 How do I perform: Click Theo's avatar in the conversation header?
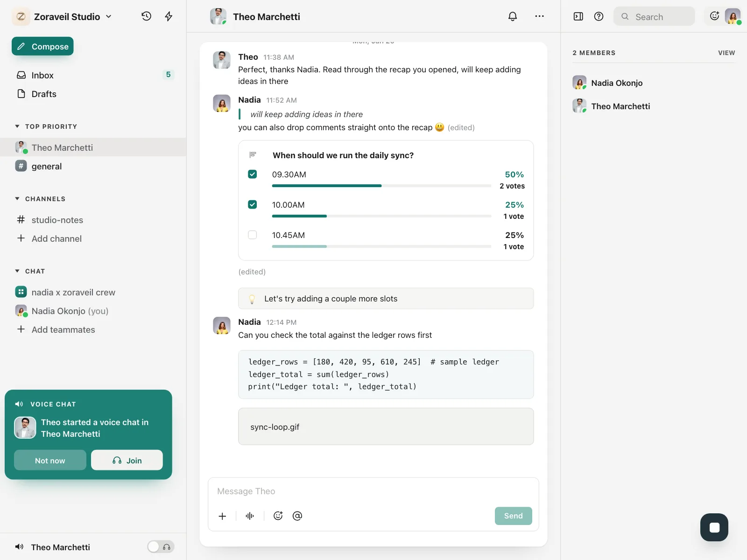click(x=218, y=16)
